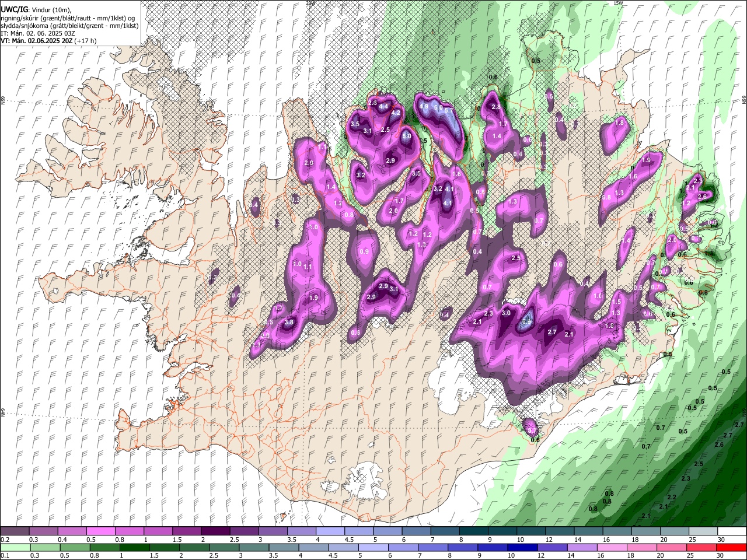Pick the 18 swatch in upper legend row
This screenshot has width=747, height=560.
coord(645,531)
